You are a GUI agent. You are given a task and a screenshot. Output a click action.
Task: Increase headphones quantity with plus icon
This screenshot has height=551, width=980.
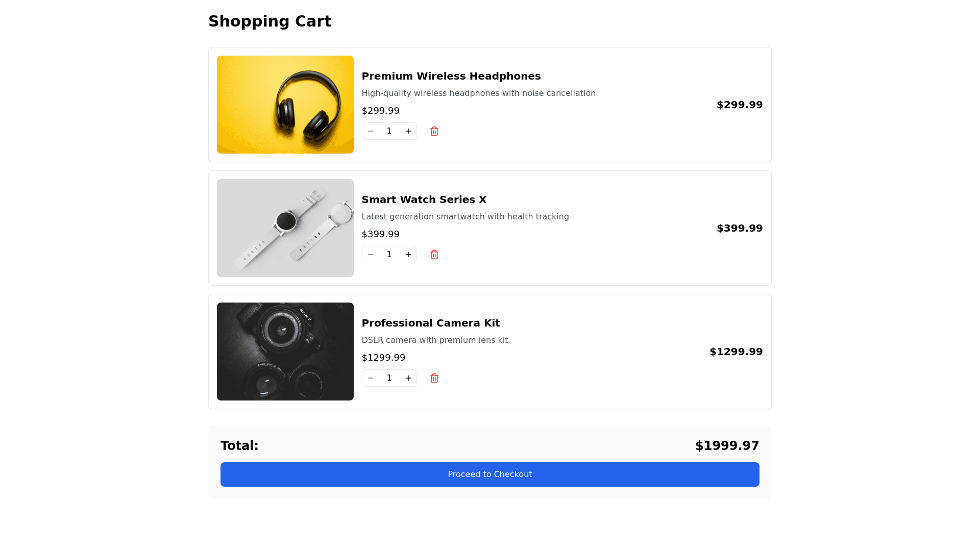point(408,131)
